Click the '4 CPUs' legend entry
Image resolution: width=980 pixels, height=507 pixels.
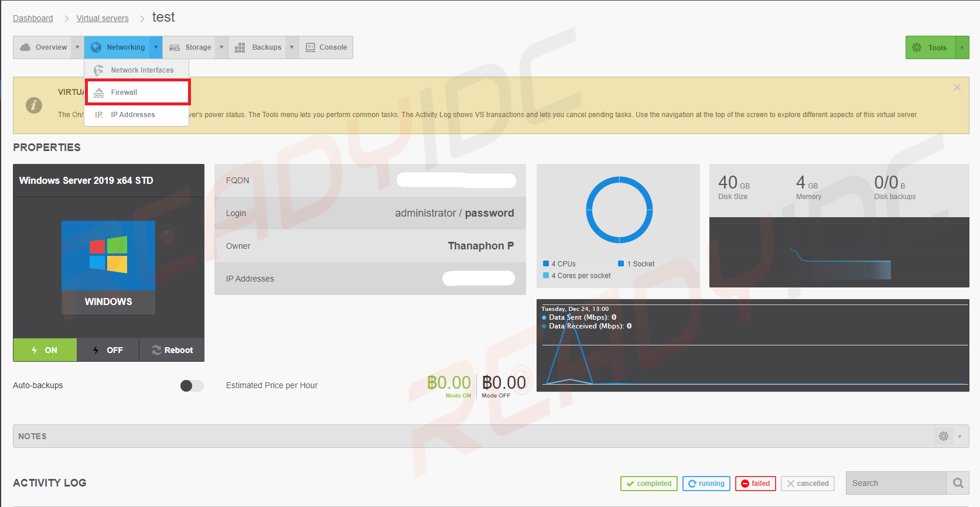(559, 264)
